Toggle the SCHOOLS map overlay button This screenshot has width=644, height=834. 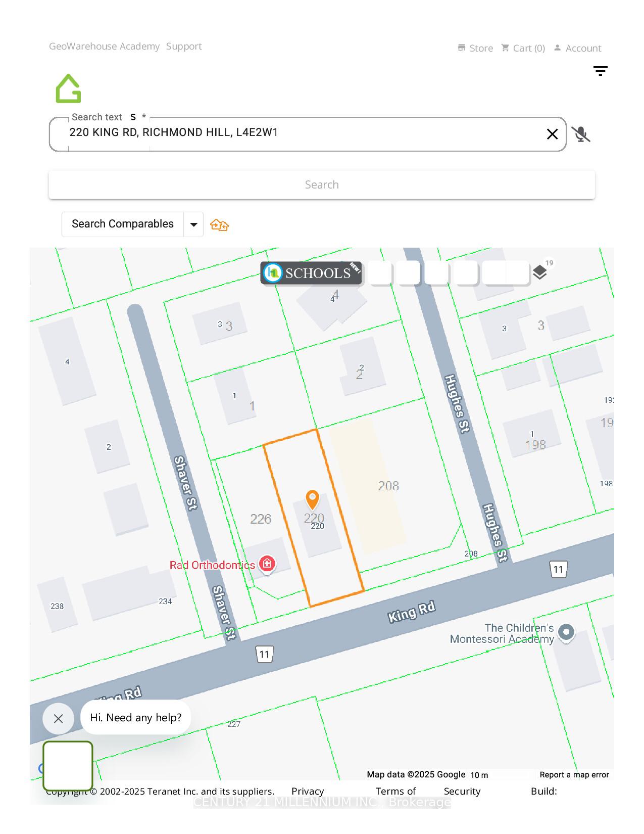[311, 273]
